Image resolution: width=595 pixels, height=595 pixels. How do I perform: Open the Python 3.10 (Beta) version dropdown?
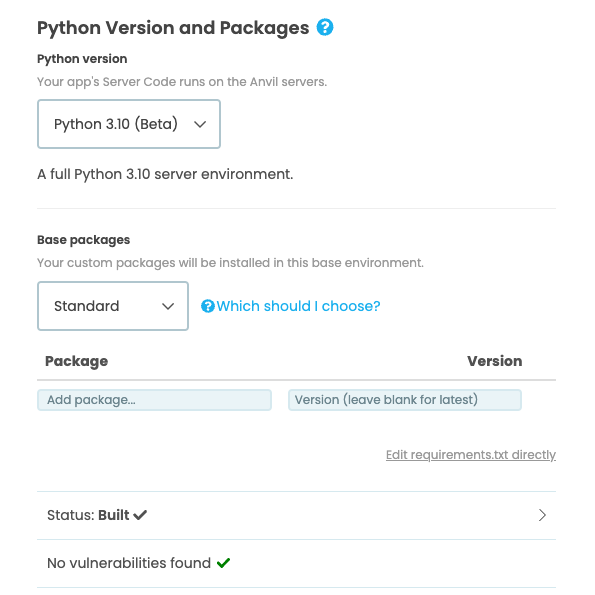[x=129, y=124]
